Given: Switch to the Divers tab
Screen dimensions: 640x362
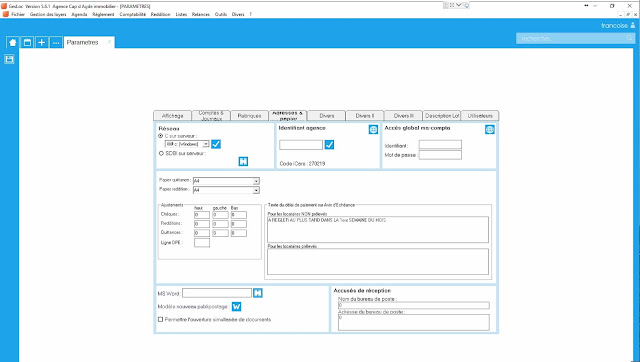Looking at the screenshot, I should click(327, 116).
